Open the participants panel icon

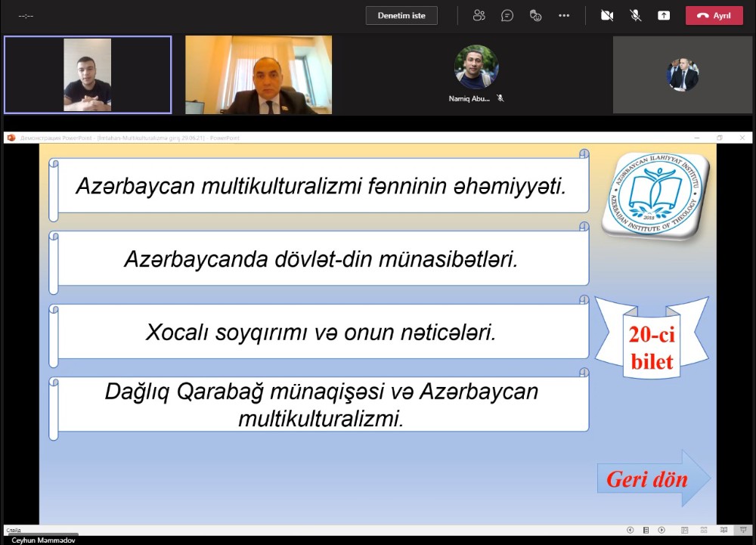click(479, 15)
